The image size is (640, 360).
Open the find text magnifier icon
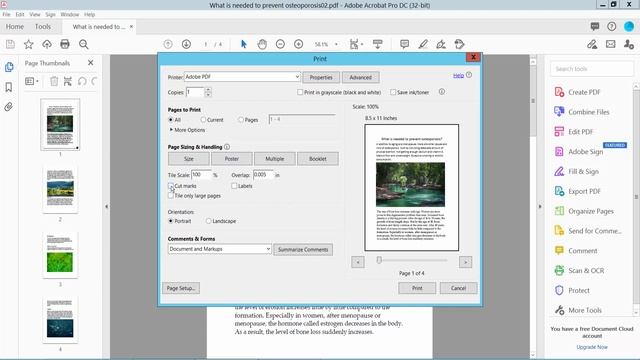[84, 44]
